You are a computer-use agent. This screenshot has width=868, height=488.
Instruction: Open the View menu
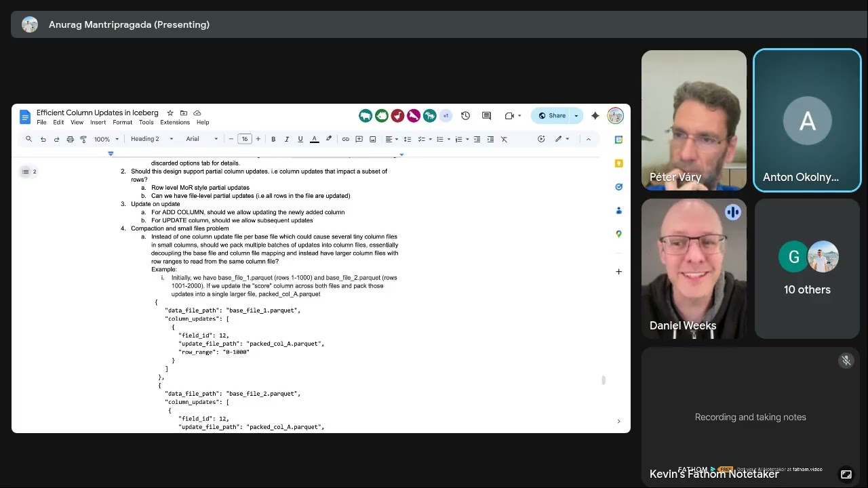click(77, 123)
